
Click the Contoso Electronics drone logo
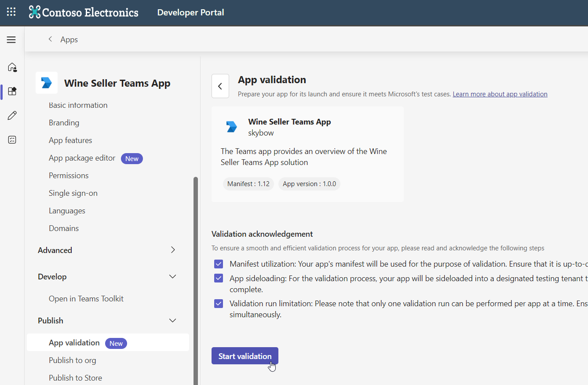pyautogui.click(x=34, y=12)
